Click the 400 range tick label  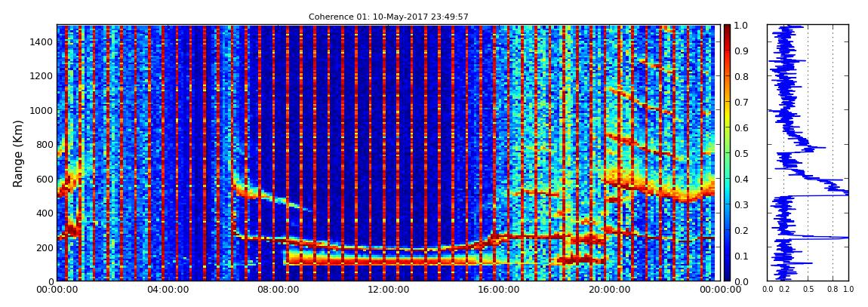[45, 213]
